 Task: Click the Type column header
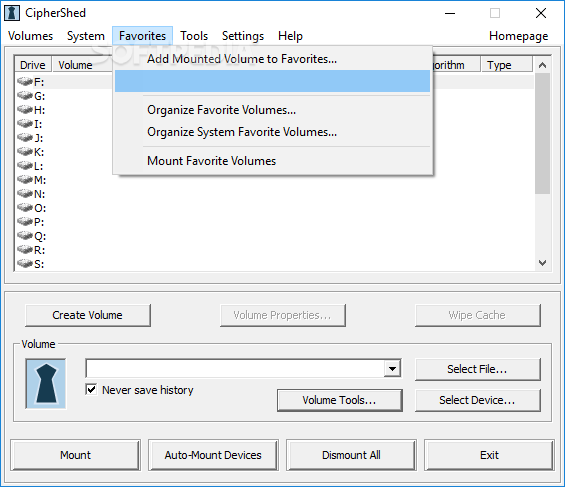click(x=506, y=65)
